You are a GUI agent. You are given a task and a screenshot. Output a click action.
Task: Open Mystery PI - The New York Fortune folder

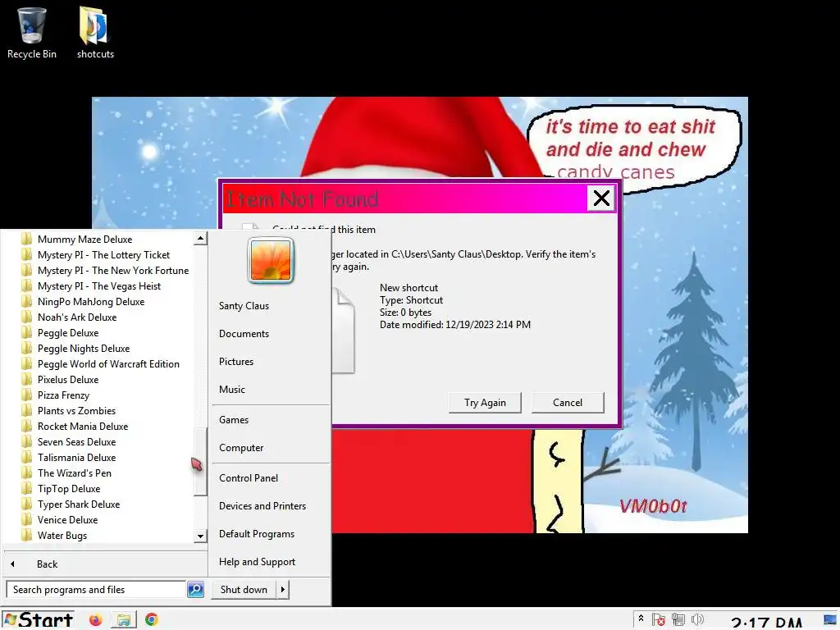[105, 271]
